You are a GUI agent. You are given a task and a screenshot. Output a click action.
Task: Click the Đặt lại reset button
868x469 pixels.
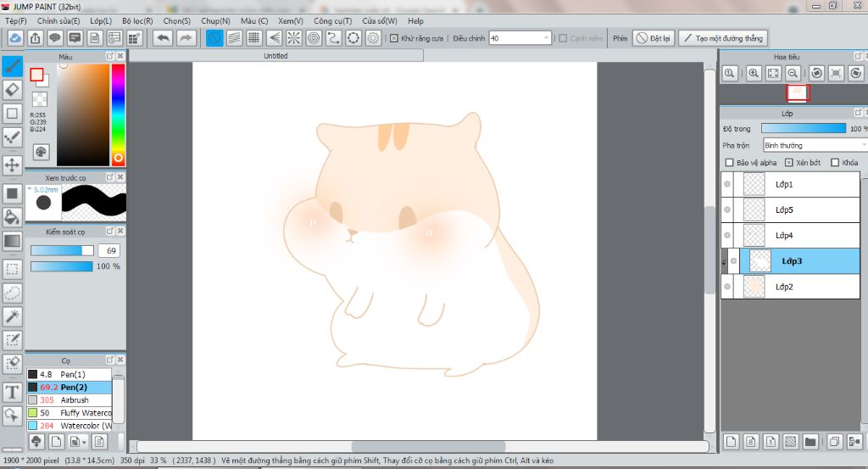(654, 38)
